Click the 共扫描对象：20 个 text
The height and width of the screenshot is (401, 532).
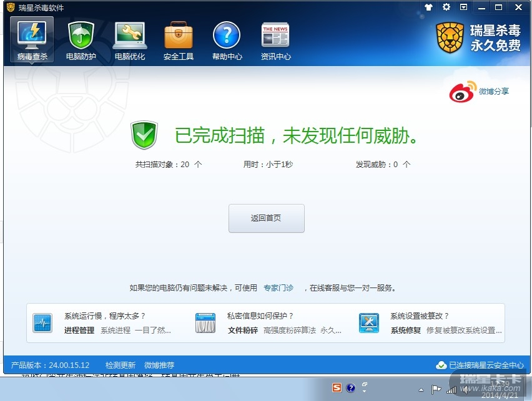point(169,165)
